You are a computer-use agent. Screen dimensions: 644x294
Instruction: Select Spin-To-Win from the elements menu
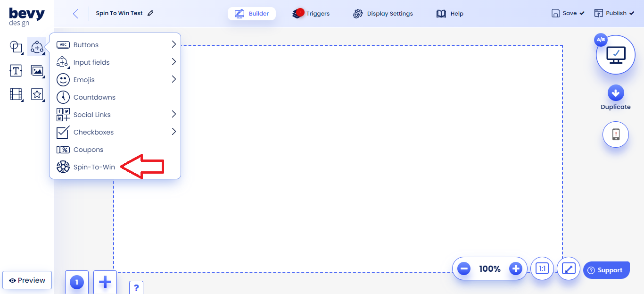(x=93, y=167)
